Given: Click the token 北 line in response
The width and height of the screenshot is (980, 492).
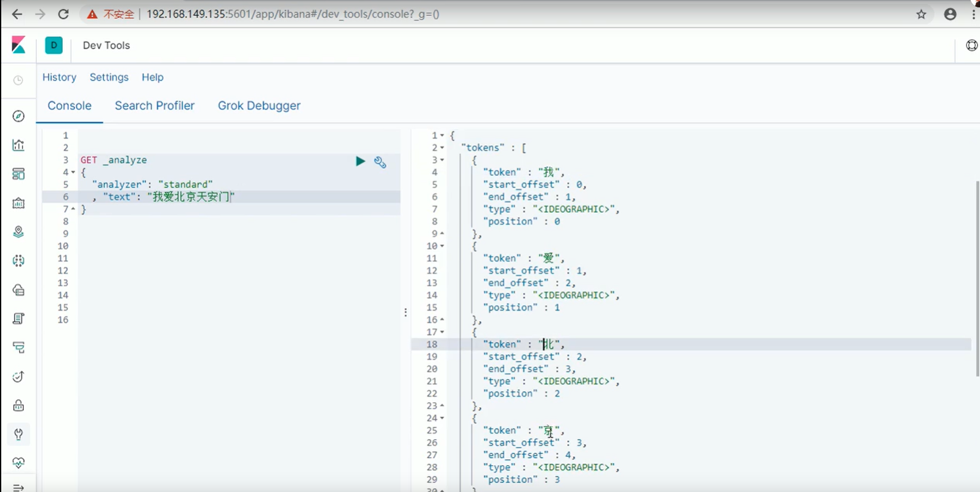Looking at the screenshot, I should tap(524, 344).
